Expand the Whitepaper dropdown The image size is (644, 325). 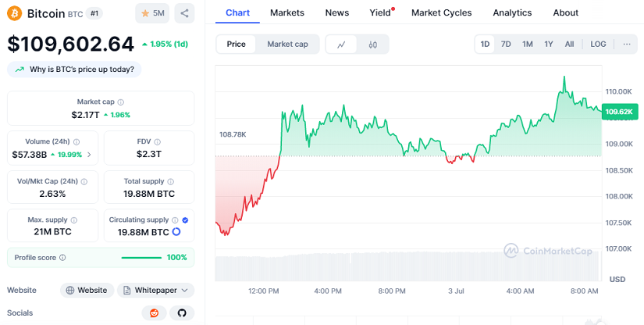pyautogui.click(x=155, y=291)
